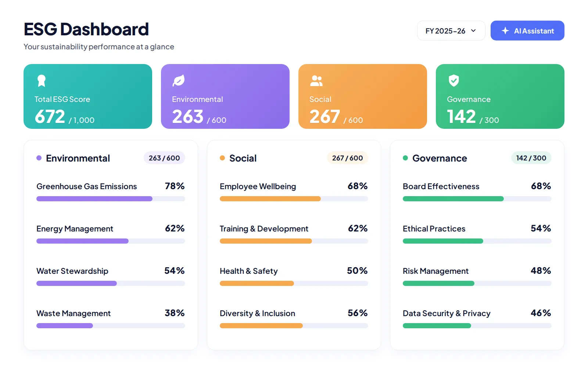
Task: Click the 267 / 600 Social badge
Action: click(x=347, y=158)
